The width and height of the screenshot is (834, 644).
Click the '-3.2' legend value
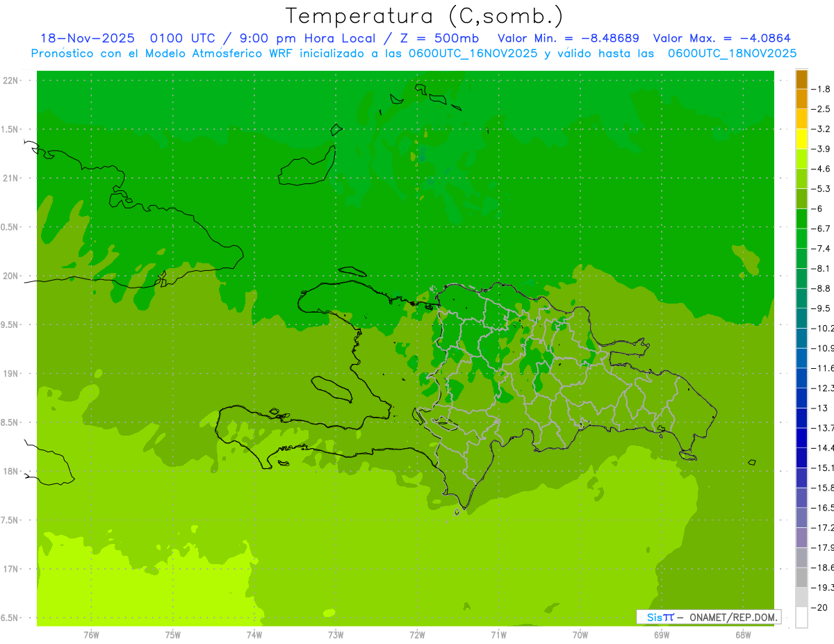pos(821,129)
